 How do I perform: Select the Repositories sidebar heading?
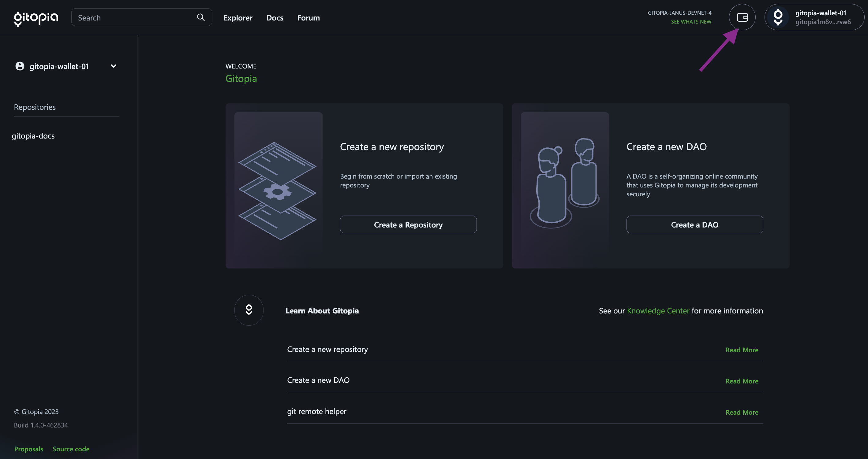[35, 107]
